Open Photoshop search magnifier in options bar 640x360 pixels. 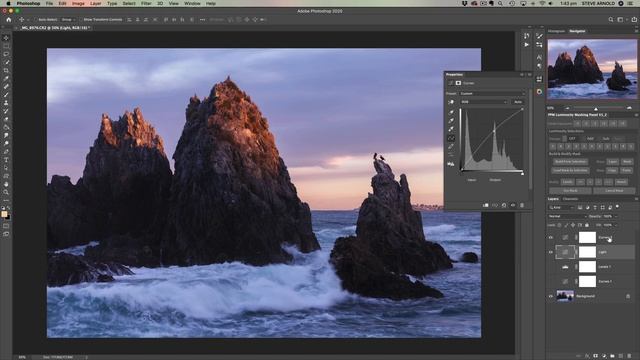tap(611, 20)
